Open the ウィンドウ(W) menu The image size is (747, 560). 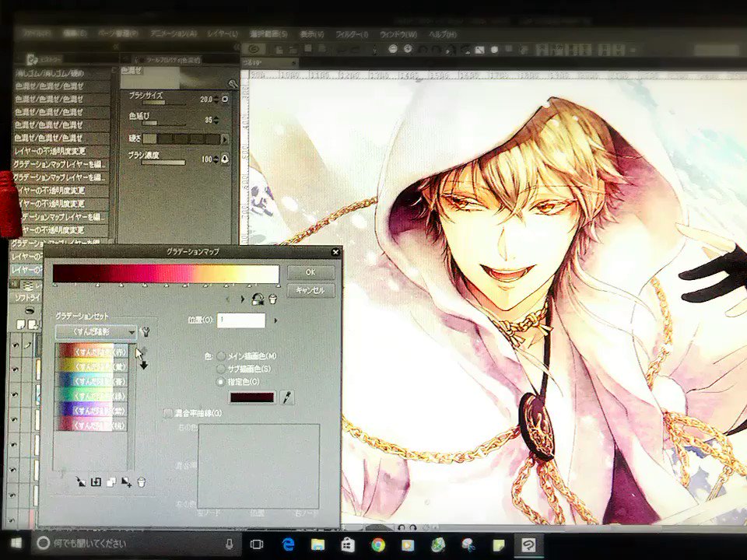coord(398,34)
